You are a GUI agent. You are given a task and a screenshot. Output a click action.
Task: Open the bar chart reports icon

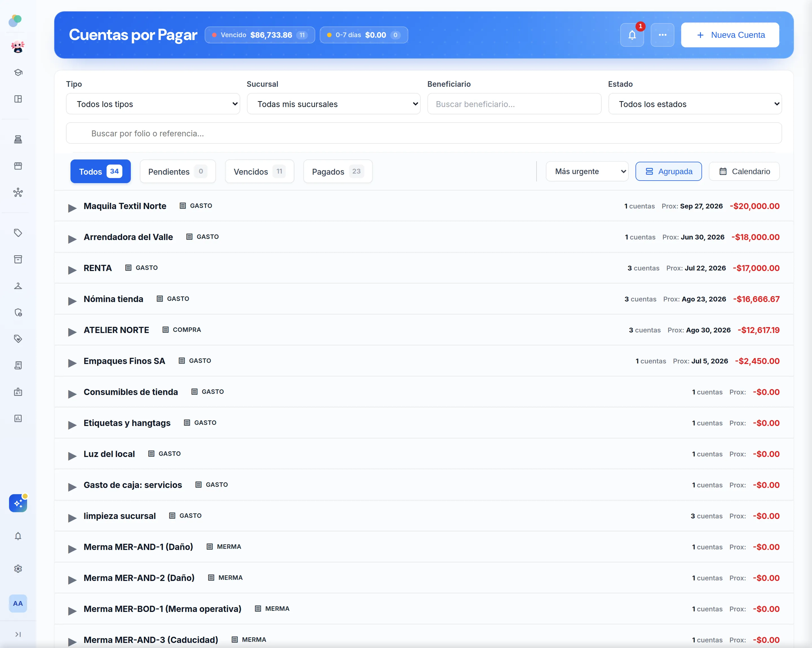click(x=18, y=418)
